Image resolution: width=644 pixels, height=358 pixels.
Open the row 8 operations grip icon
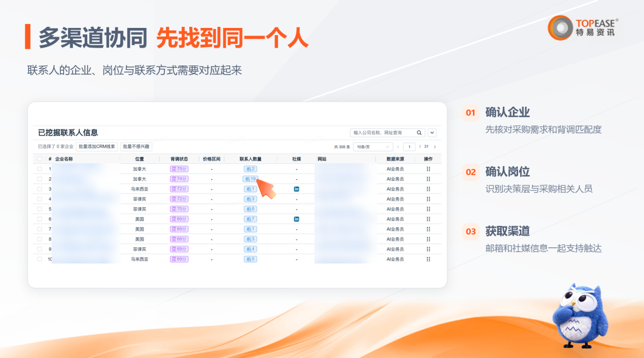(428, 239)
